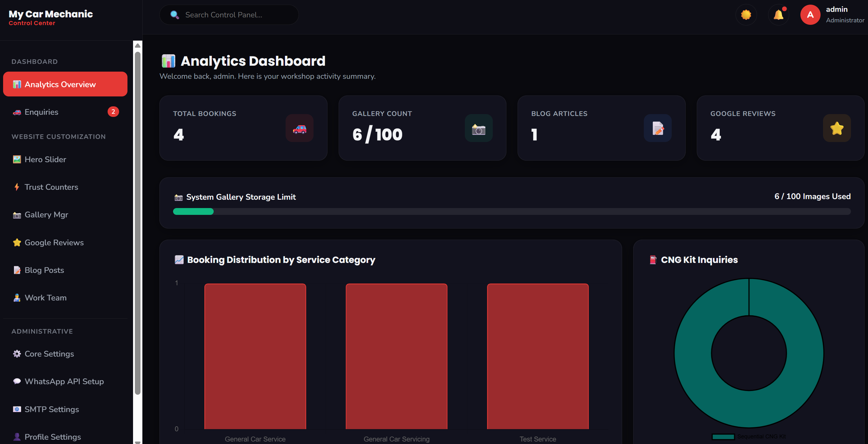Click the WhatsApp speech bubble icon
This screenshot has height=444, width=868.
coord(17,381)
